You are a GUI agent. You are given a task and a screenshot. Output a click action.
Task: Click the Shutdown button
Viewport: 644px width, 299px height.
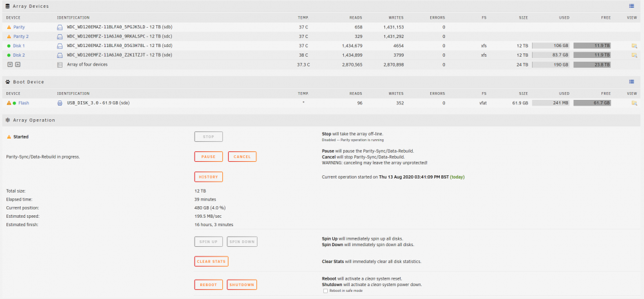(x=242, y=285)
